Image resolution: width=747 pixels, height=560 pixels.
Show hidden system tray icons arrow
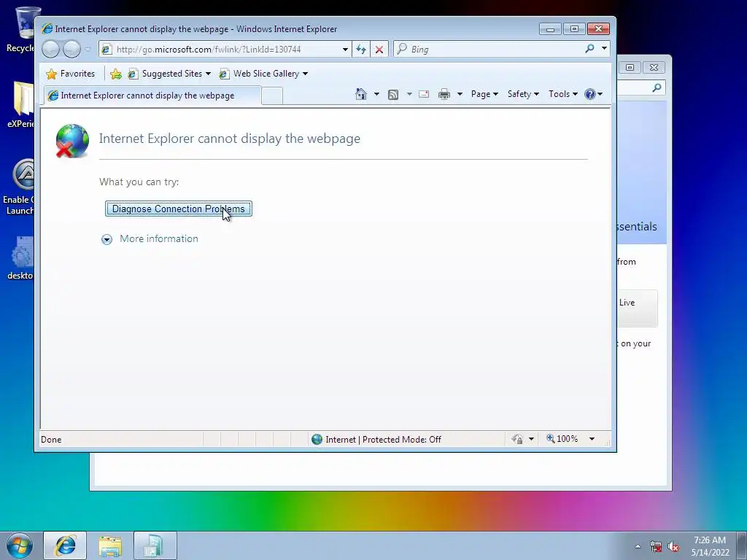(x=638, y=546)
